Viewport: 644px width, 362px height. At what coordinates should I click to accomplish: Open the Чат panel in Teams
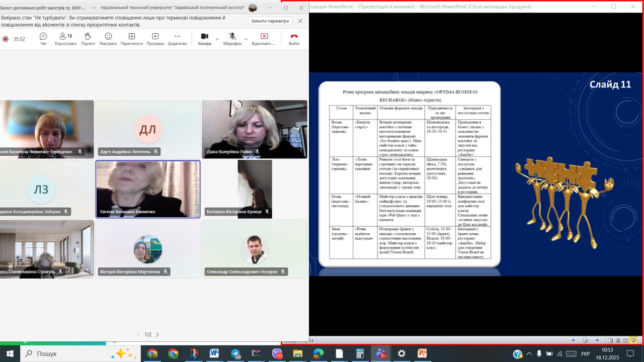(x=43, y=39)
